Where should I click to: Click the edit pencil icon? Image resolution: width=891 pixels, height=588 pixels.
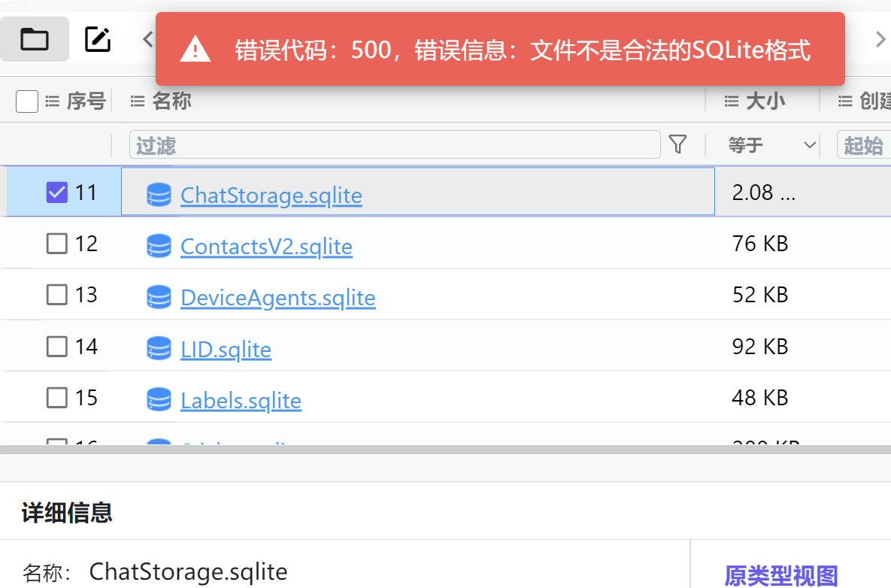tap(98, 39)
